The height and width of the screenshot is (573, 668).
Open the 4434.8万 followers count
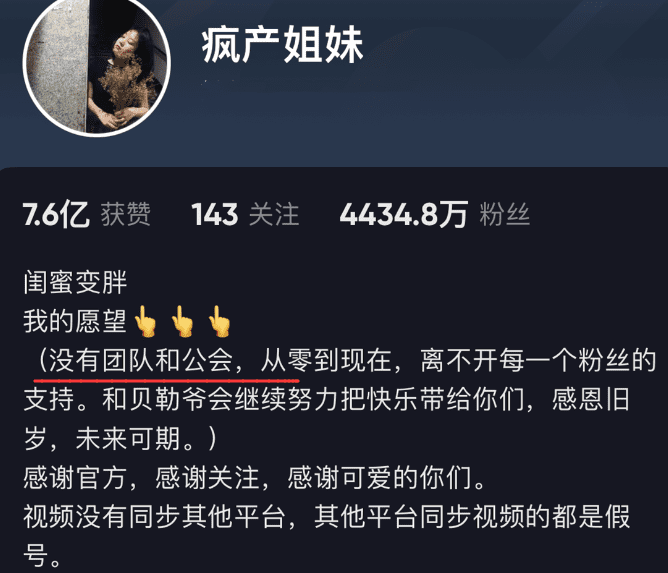click(x=404, y=214)
